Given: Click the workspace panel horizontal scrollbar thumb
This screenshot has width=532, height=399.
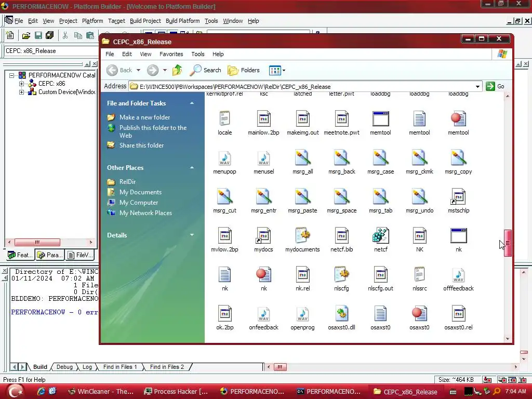Looking at the screenshot, I should tap(37, 242).
